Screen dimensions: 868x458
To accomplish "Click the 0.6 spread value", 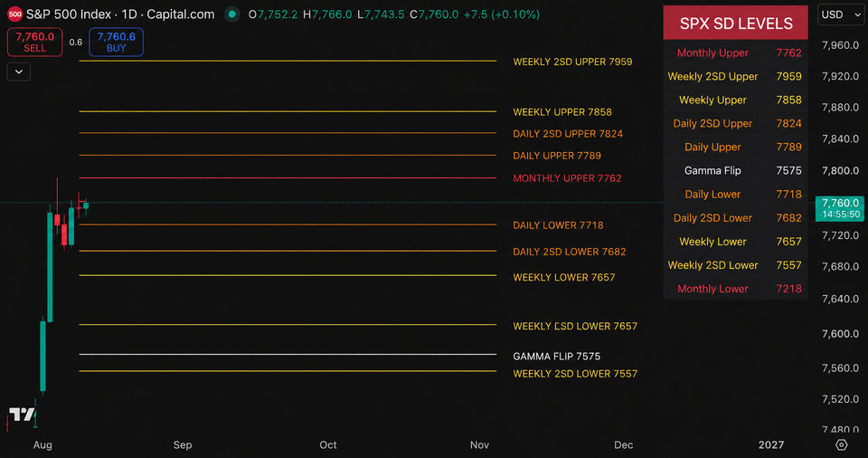I will point(76,43).
